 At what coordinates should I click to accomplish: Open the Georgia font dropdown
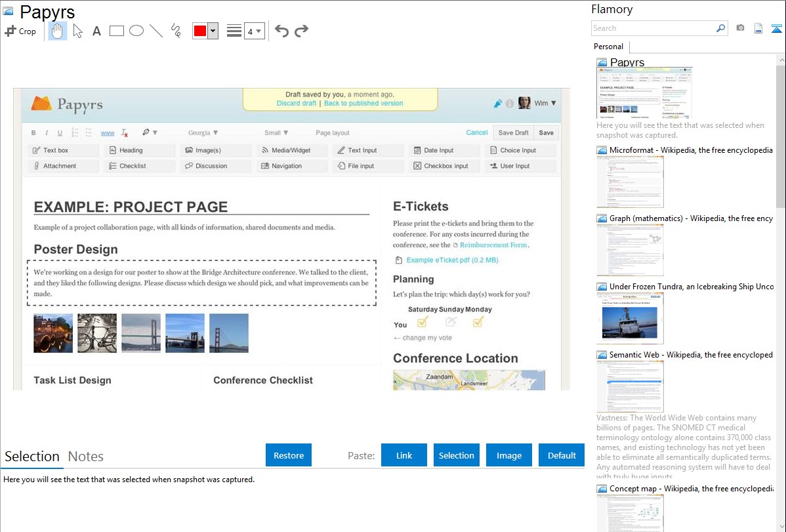click(x=203, y=133)
